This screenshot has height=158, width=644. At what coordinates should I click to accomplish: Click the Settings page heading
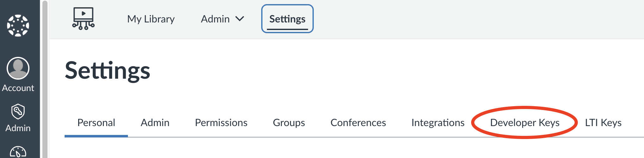coord(108,71)
